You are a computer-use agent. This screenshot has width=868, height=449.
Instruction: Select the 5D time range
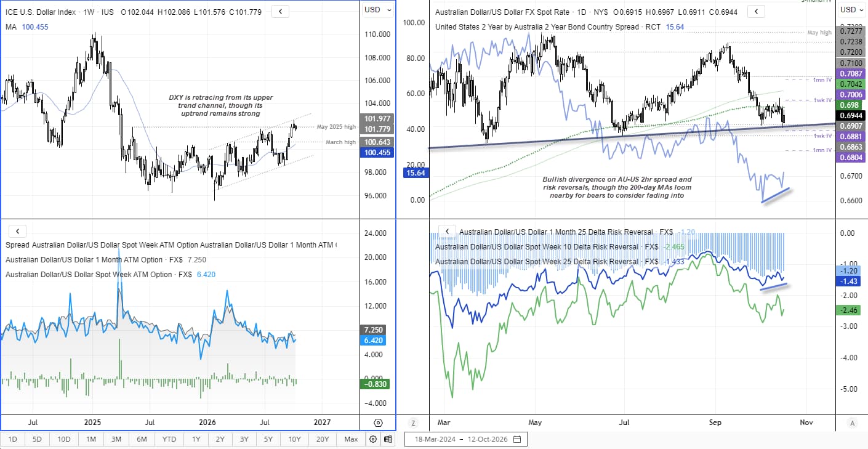pos(38,439)
